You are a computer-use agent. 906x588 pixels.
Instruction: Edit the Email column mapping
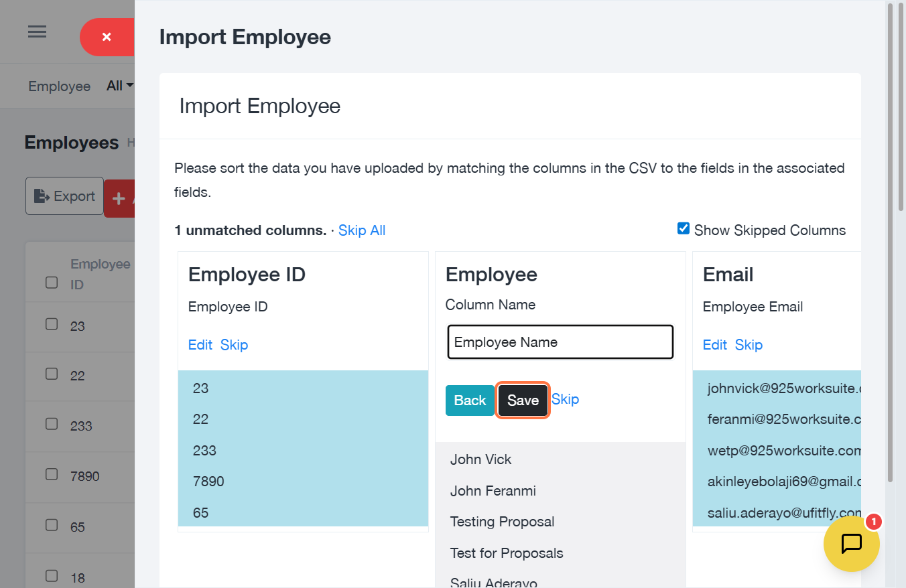click(714, 345)
